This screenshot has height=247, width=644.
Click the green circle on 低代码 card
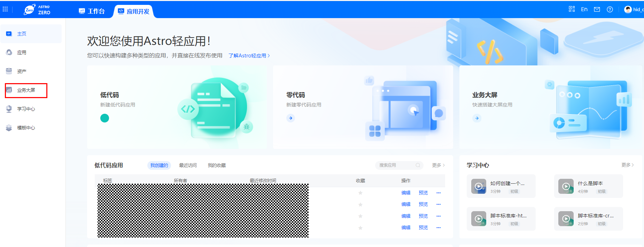(104, 118)
